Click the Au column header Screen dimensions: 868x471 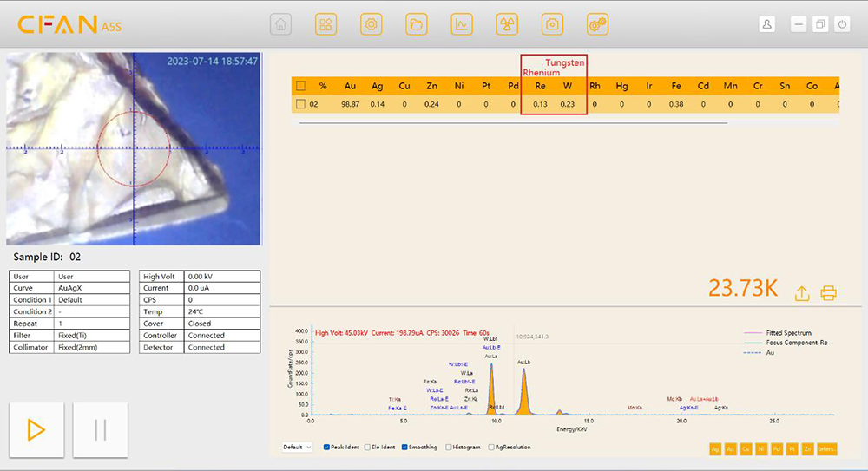tap(350, 86)
